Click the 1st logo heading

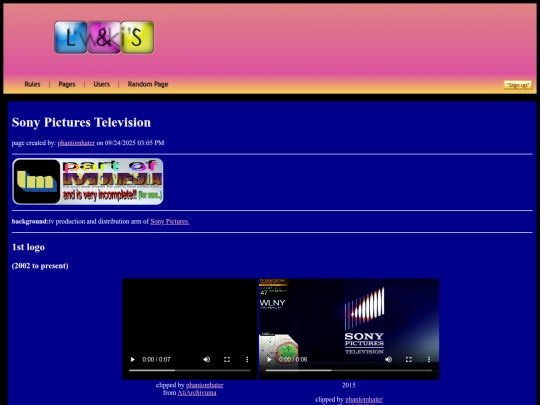point(28,247)
